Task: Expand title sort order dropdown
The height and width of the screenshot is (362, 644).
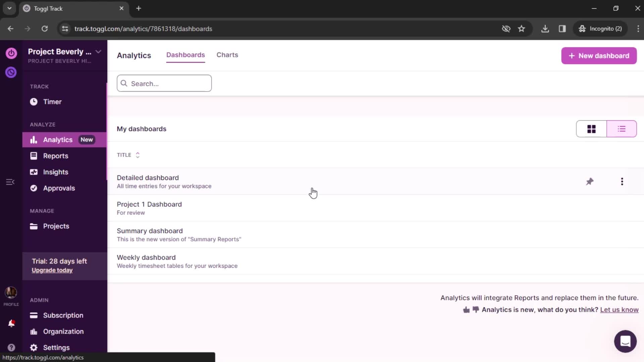Action: pyautogui.click(x=138, y=155)
